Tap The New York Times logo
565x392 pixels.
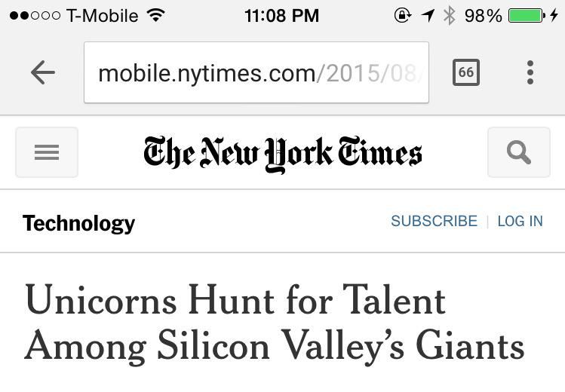point(282,154)
